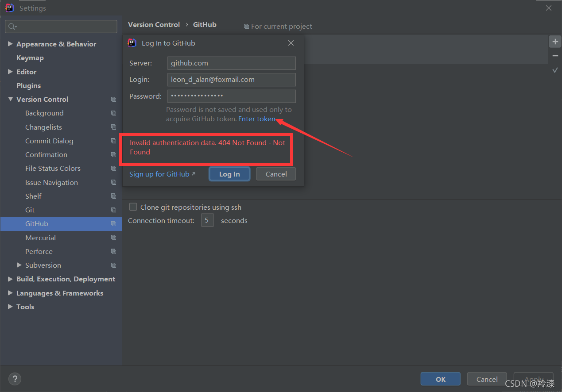Click the help question mark icon
This screenshot has height=392, width=562.
tap(15, 379)
